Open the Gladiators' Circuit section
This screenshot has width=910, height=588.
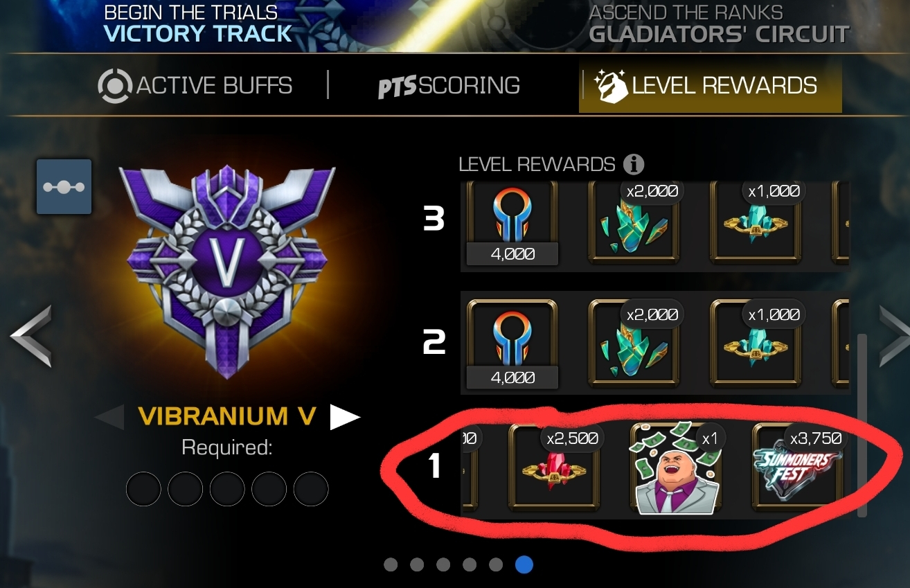click(719, 24)
